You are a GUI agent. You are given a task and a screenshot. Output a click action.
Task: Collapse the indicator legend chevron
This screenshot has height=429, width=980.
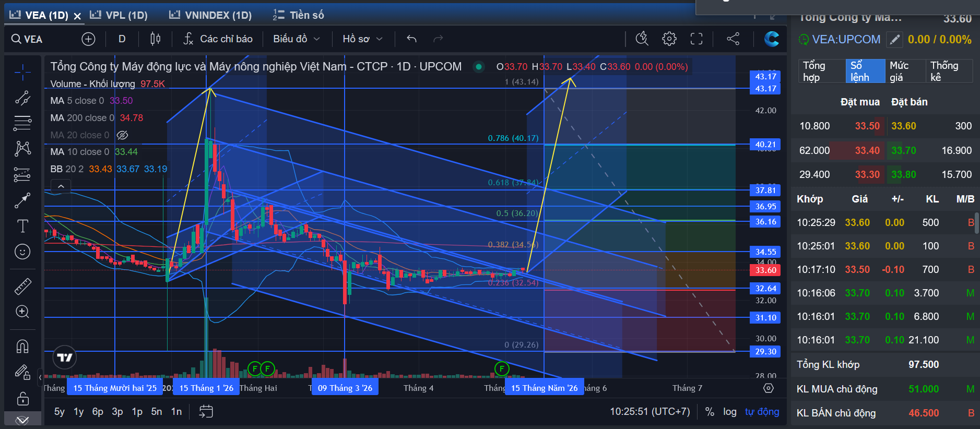(x=61, y=186)
